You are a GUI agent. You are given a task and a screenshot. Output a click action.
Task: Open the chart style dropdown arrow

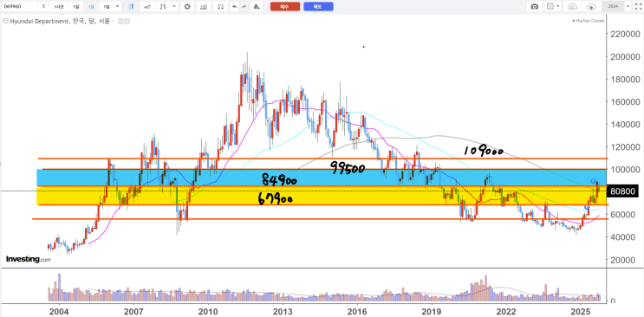(x=174, y=7)
